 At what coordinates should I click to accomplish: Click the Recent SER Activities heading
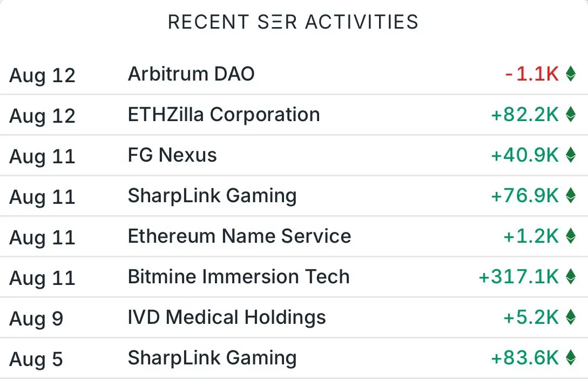(293, 22)
